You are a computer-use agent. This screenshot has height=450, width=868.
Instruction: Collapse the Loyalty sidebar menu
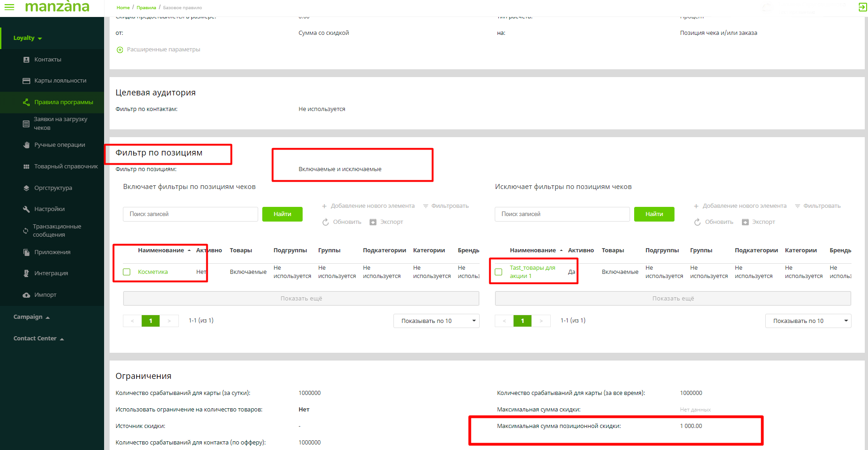pyautogui.click(x=28, y=38)
